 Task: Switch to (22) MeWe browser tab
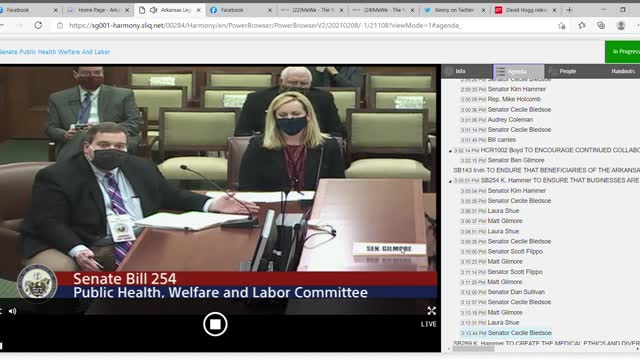(x=312, y=10)
